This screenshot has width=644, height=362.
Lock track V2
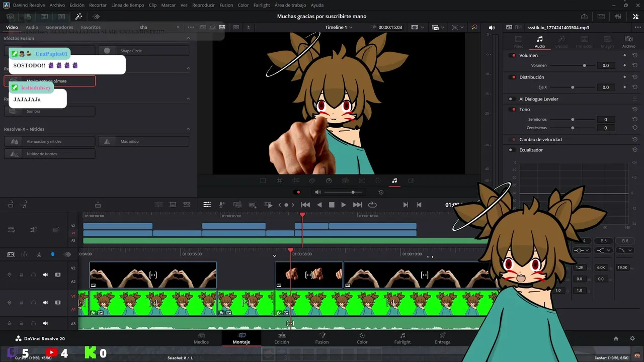click(x=21, y=275)
